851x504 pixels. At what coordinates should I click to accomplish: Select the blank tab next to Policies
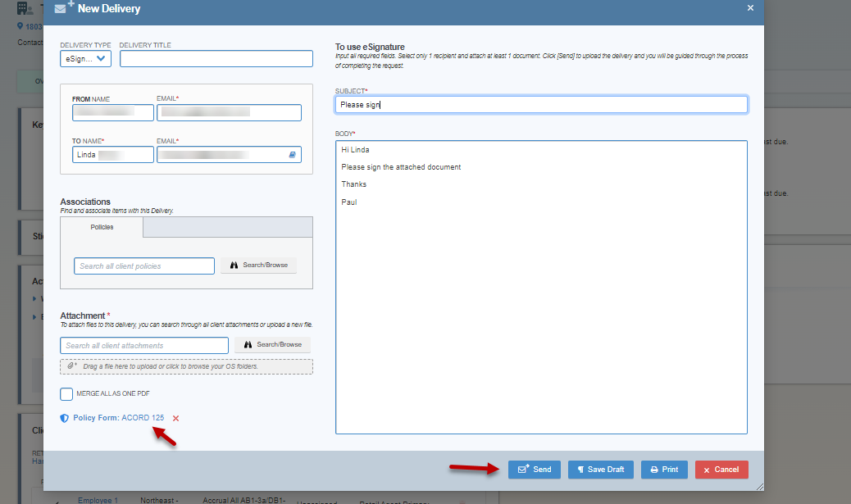(225, 227)
